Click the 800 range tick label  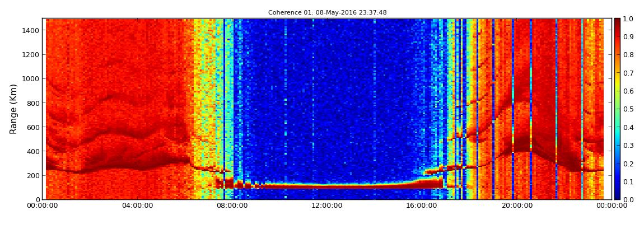pos(33,103)
